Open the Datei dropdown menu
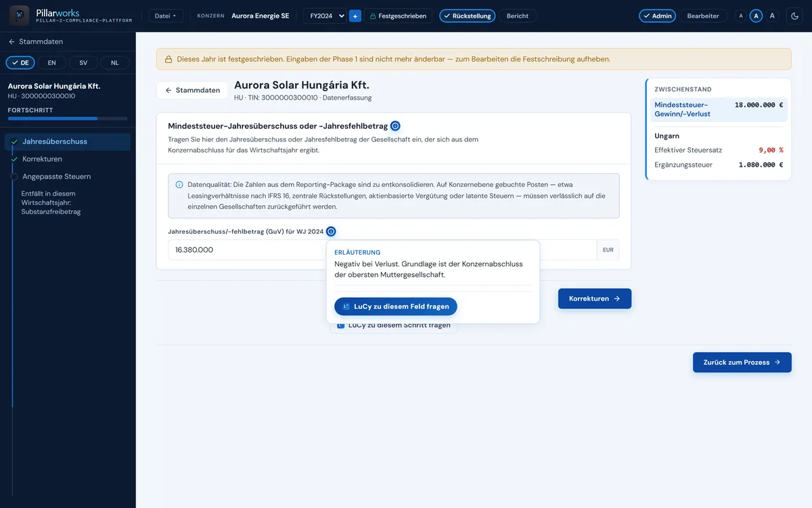The image size is (812, 508). point(166,16)
